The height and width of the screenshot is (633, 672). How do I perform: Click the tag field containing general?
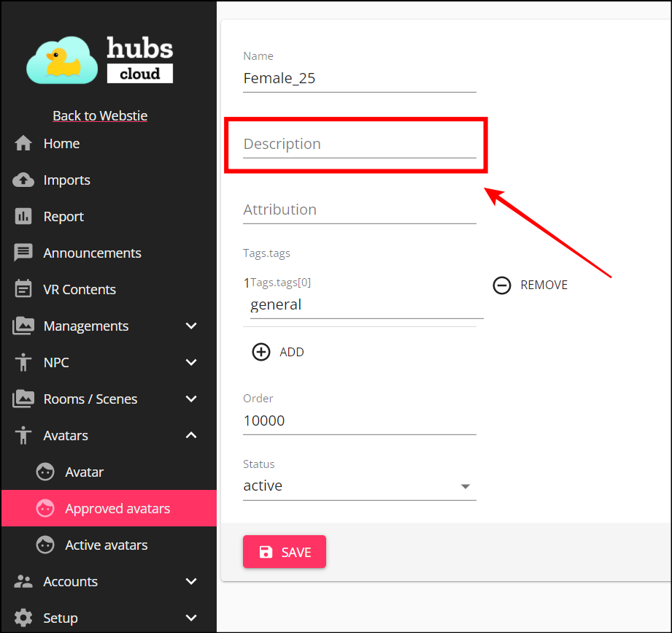pos(367,305)
